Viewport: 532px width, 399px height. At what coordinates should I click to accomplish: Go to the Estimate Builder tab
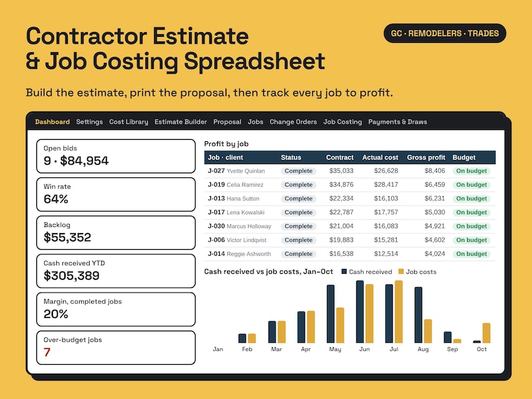click(180, 122)
